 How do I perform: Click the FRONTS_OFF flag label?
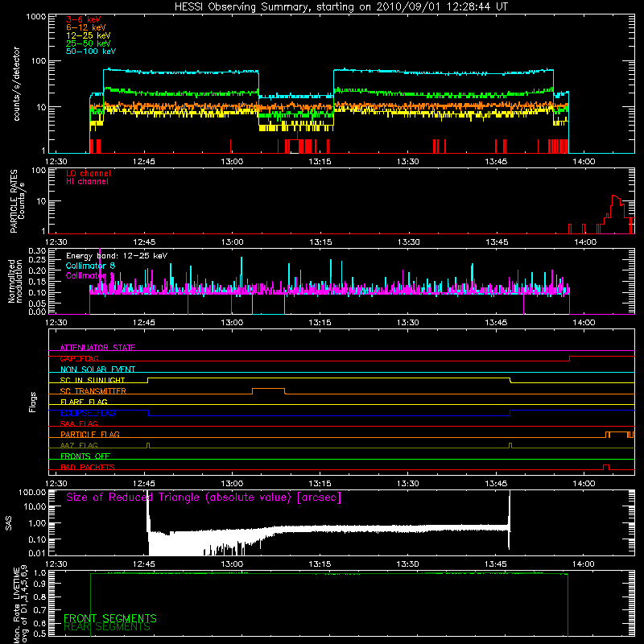pyautogui.click(x=85, y=456)
